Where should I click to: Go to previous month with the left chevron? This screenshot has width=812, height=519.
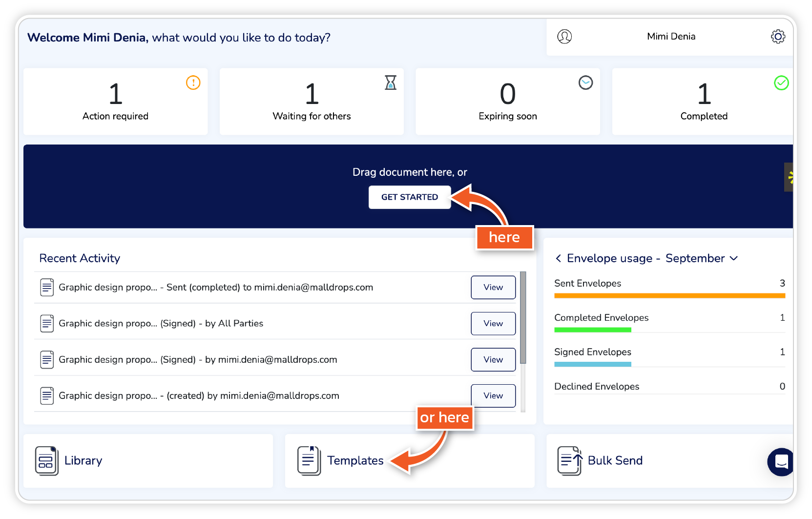pyautogui.click(x=558, y=258)
